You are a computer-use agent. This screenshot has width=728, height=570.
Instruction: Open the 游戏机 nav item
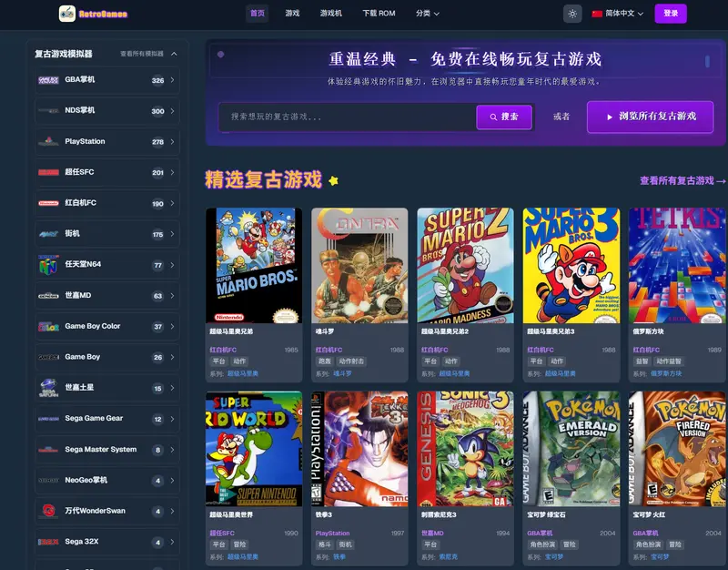coord(331,14)
